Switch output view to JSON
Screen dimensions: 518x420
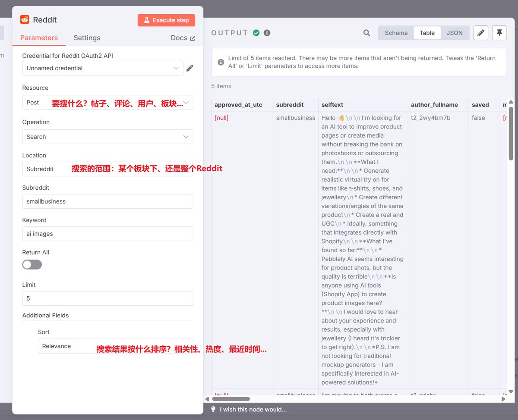click(x=455, y=33)
